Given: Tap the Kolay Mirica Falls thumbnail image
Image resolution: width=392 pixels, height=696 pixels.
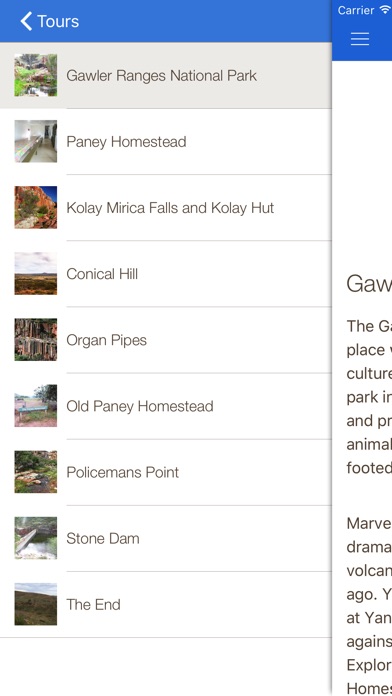Looking at the screenshot, I should (x=36, y=208).
